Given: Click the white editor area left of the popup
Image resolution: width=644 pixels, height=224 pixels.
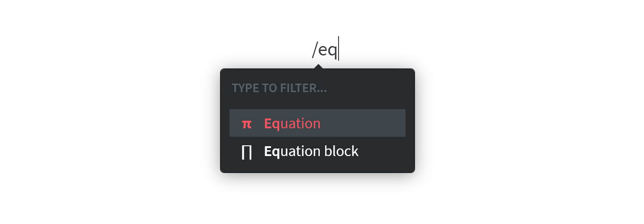Looking at the screenshot, I should pos(110,121).
